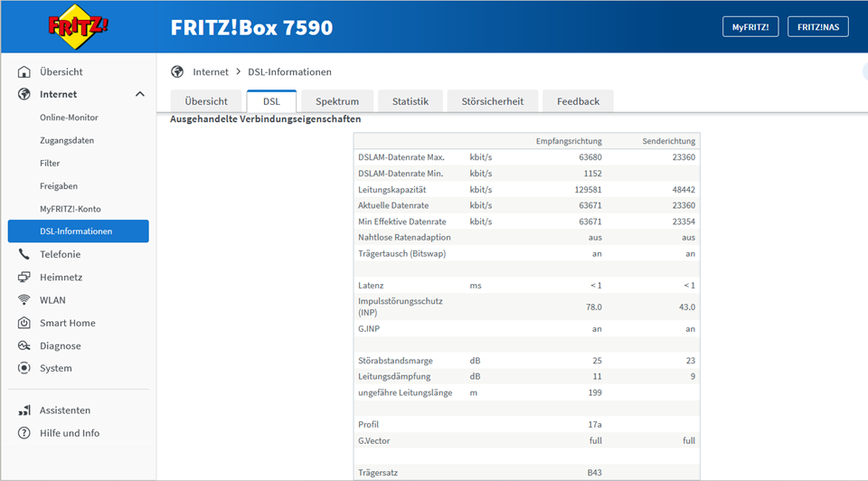Click the Übersicht house icon in sidebar
Image resolution: width=868 pixels, height=481 pixels.
24,72
